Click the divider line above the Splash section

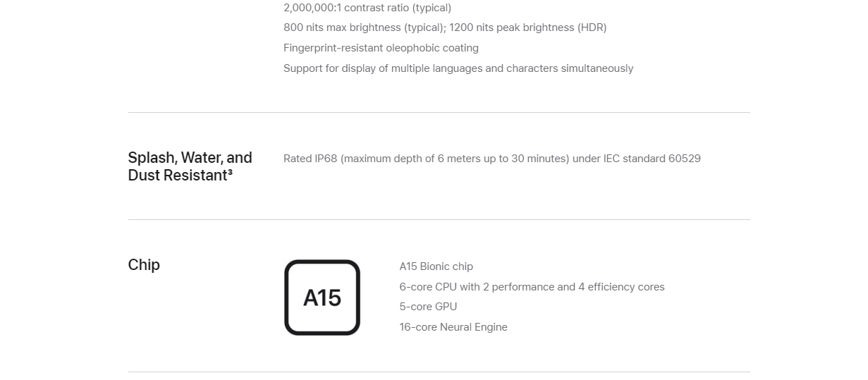click(x=439, y=112)
